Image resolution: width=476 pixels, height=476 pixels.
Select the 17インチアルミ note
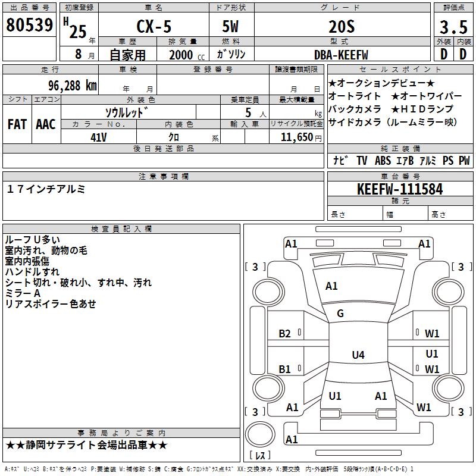(46, 189)
